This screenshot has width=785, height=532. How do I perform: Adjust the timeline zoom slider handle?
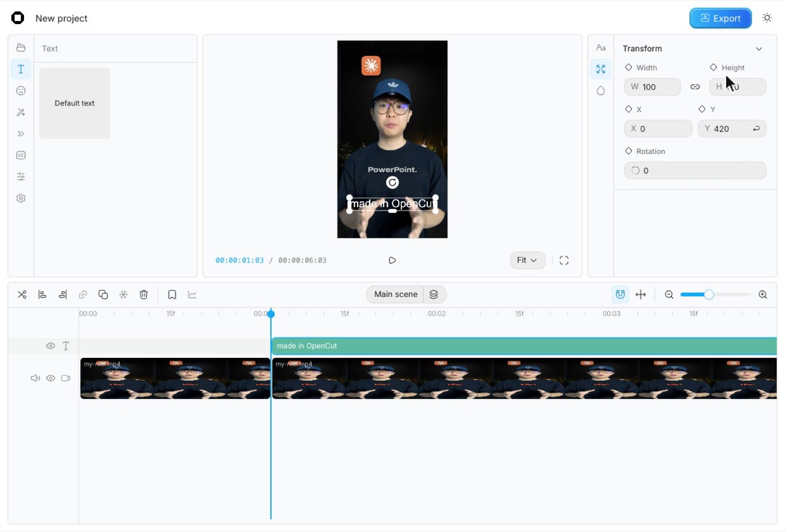point(709,294)
